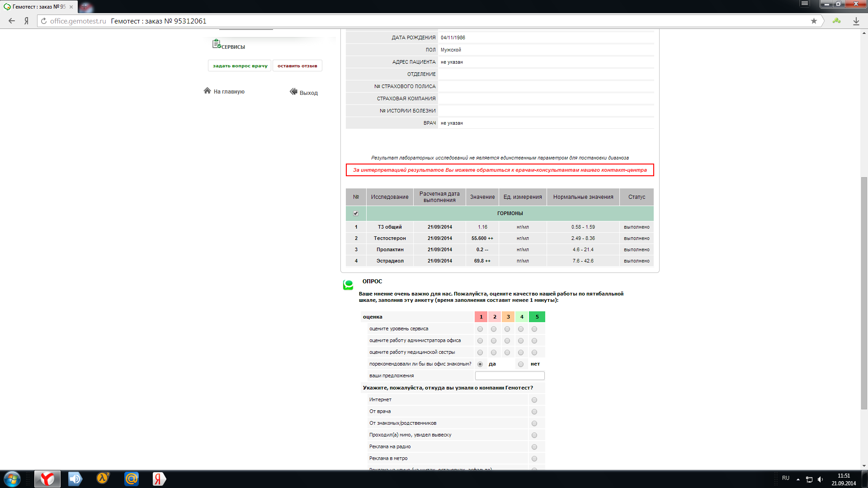Click 'оставить отзыв' button
Viewport: 868px width, 488px height.
(297, 66)
